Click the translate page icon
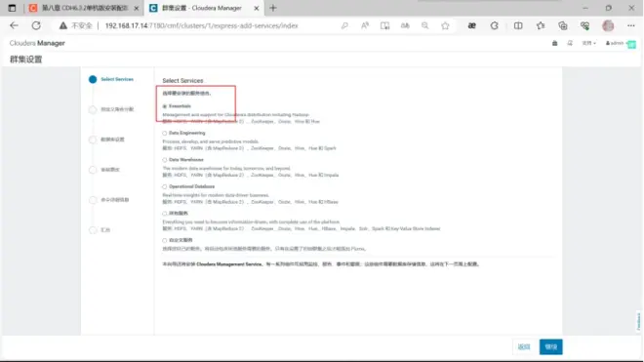The image size is (644, 362). click(x=405, y=25)
